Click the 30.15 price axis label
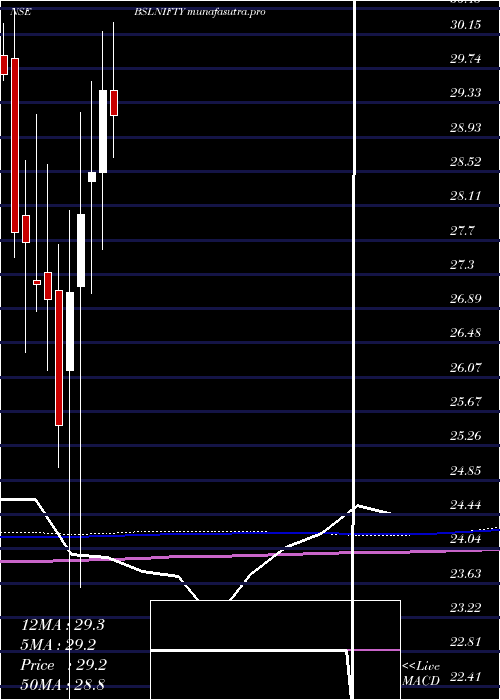The width and height of the screenshot is (500, 700). coord(465,25)
